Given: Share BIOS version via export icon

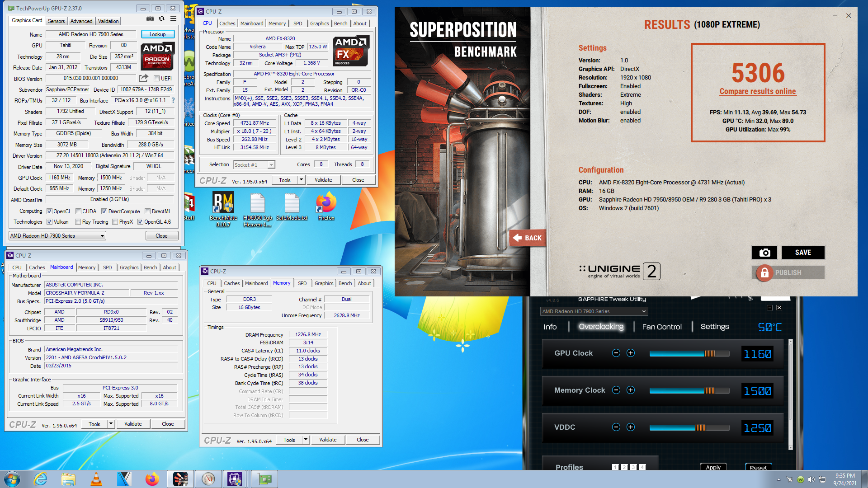Looking at the screenshot, I should point(143,78).
